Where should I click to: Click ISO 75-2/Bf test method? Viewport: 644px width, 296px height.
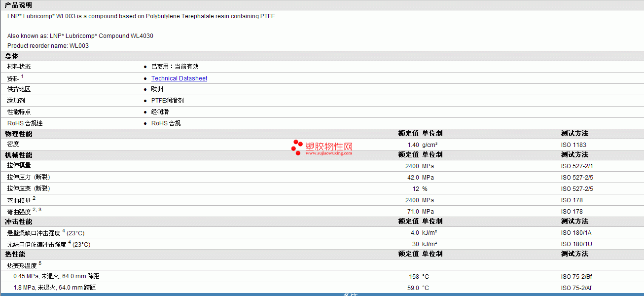point(577,277)
